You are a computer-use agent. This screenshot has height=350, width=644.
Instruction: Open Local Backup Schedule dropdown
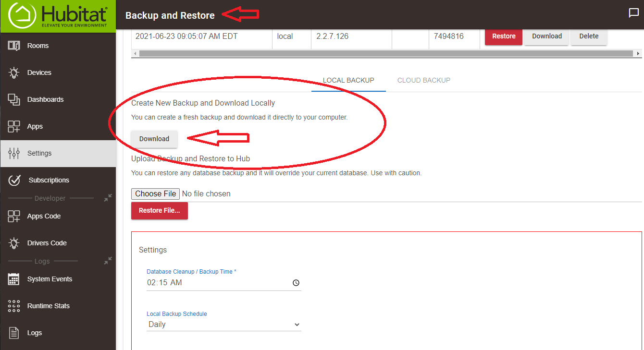click(x=223, y=325)
